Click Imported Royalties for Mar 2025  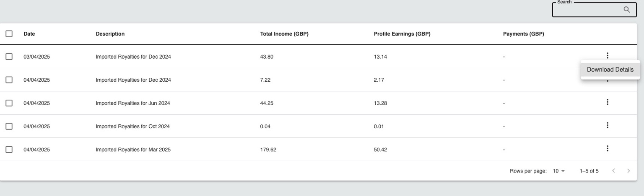[133, 150]
